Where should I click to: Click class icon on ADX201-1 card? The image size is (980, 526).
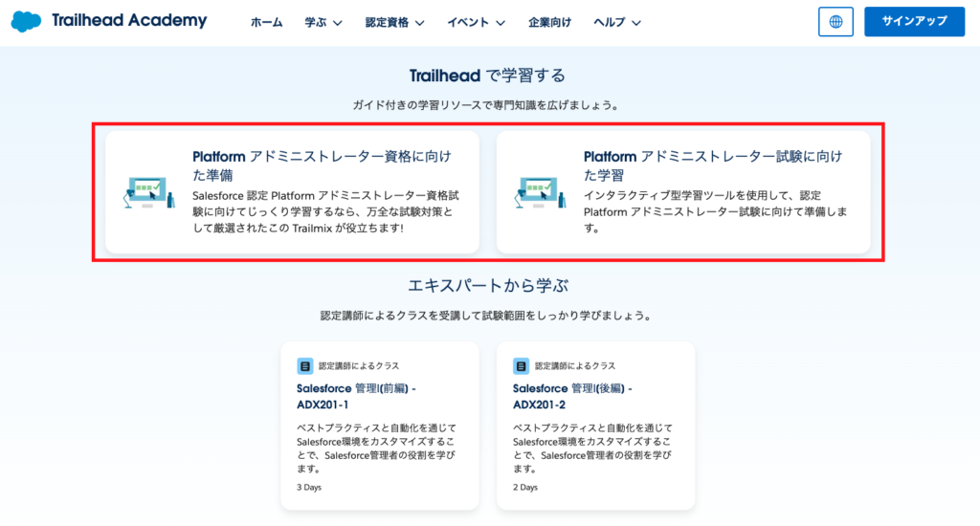[305, 366]
